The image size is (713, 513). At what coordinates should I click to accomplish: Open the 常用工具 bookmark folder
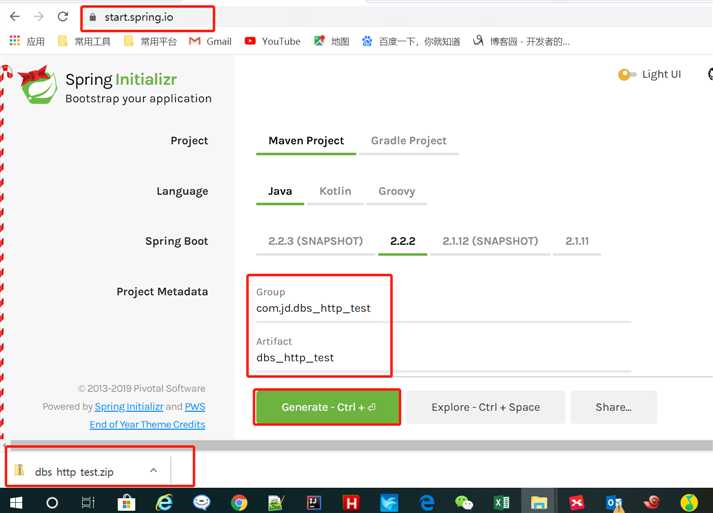(x=84, y=41)
